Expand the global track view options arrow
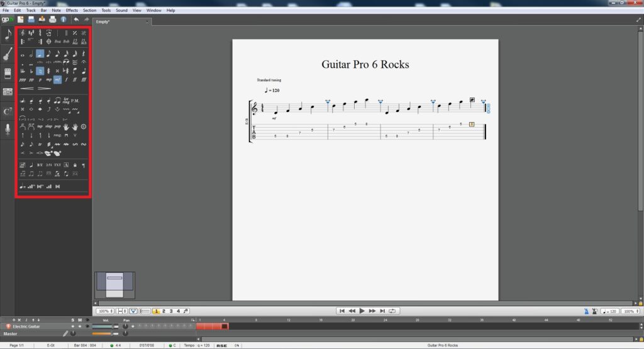 [x=192, y=320]
